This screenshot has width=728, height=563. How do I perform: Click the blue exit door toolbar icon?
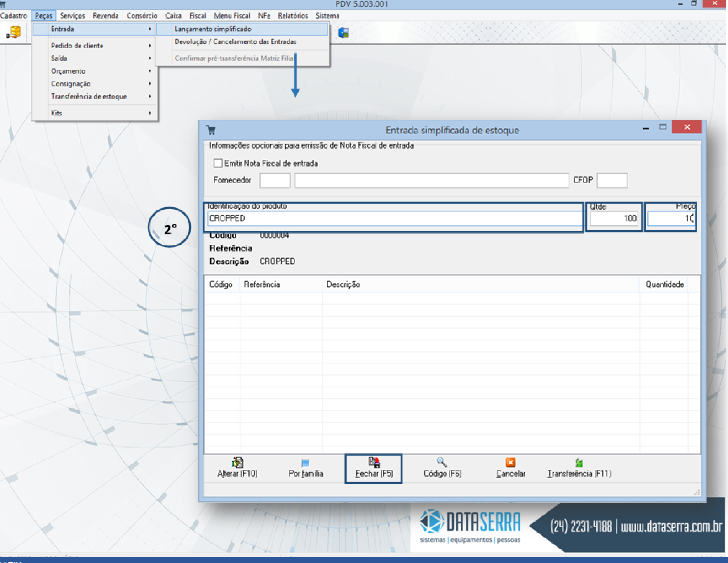(x=343, y=33)
